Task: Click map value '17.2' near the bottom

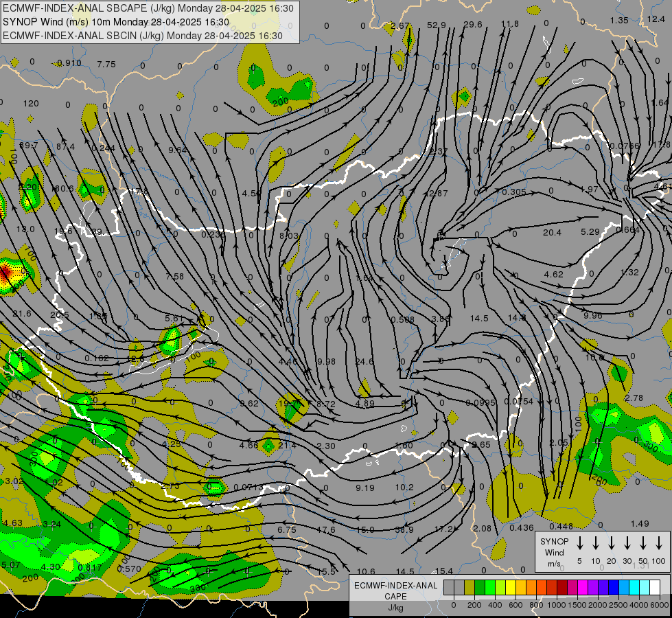Action: (x=444, y=529)
